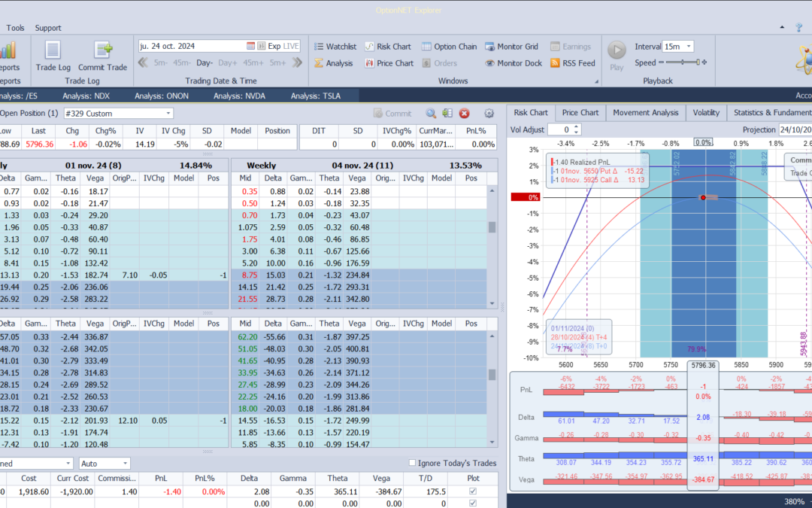Screen dimensions: 812x508
Task: Open the Monitor Dock window
Action: [514, 63]
